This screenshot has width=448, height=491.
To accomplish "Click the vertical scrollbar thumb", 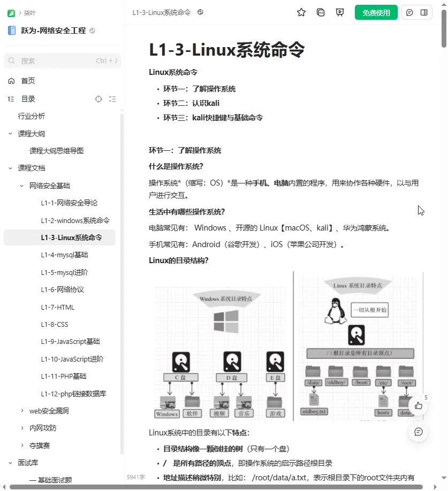I will coord(444,28).
